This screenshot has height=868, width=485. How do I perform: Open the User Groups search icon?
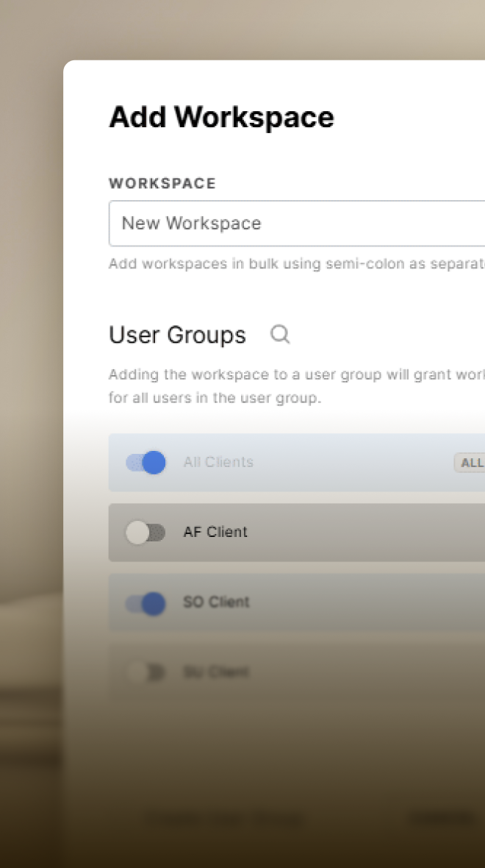[280, 335]
